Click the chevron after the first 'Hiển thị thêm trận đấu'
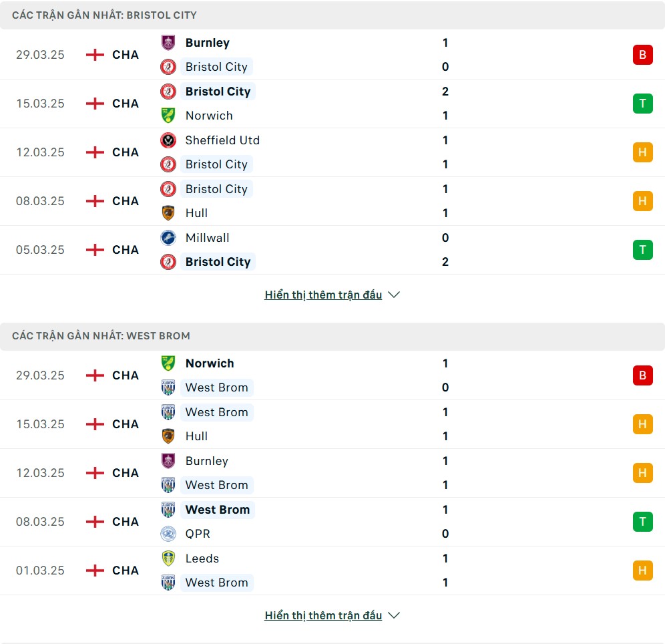The height and width of the screenshot is (644, 665). 394,295
